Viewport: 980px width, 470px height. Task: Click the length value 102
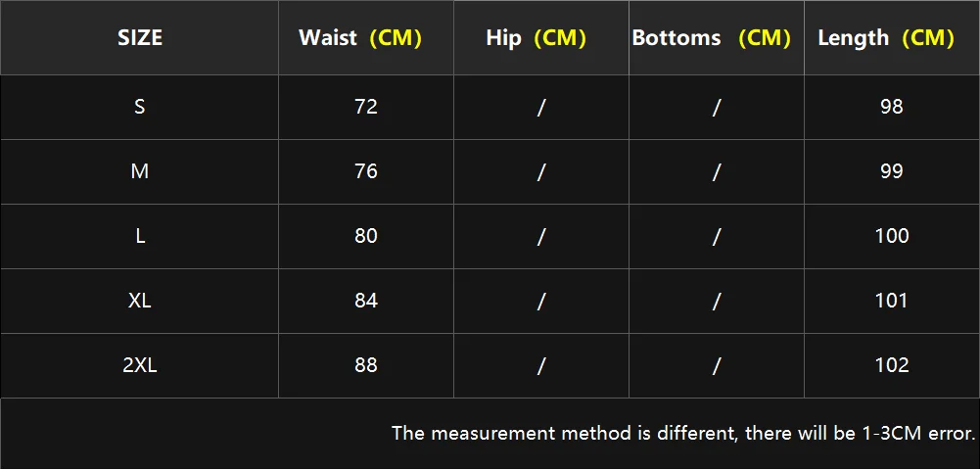(892, 365)
